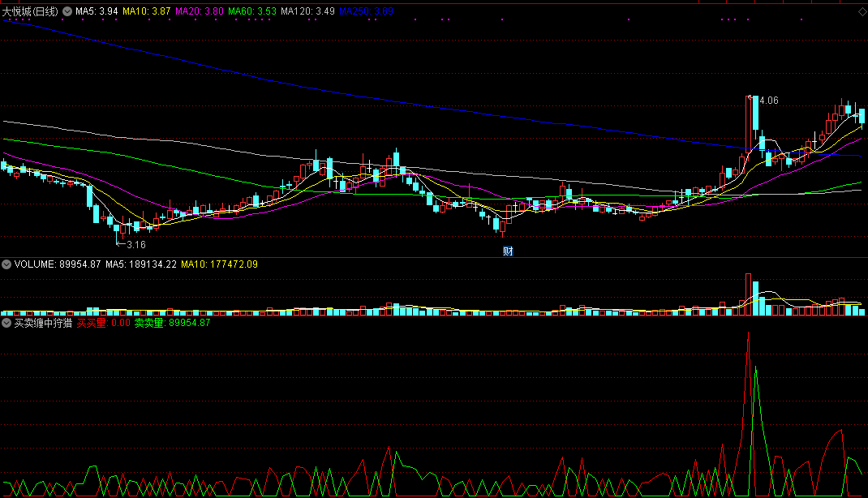Select the blue MA250: 3.69 label

coord(366,11)
